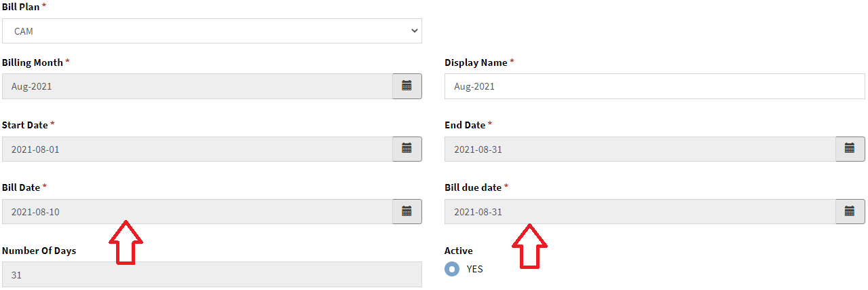This screenshot has width=868, height=290.
Task: Select the Active YES radio button
Action: (451, 269)
